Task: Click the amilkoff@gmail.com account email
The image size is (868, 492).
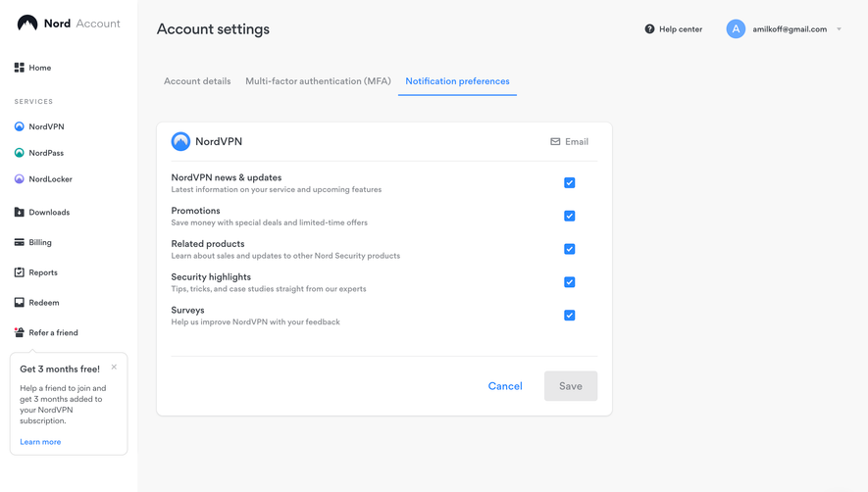Action: click(790, 29)
